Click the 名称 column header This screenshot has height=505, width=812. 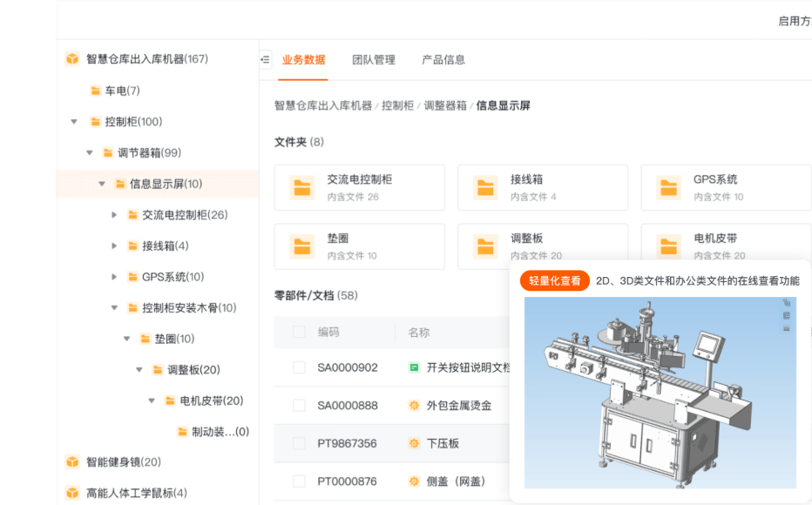tap(418, 333)
